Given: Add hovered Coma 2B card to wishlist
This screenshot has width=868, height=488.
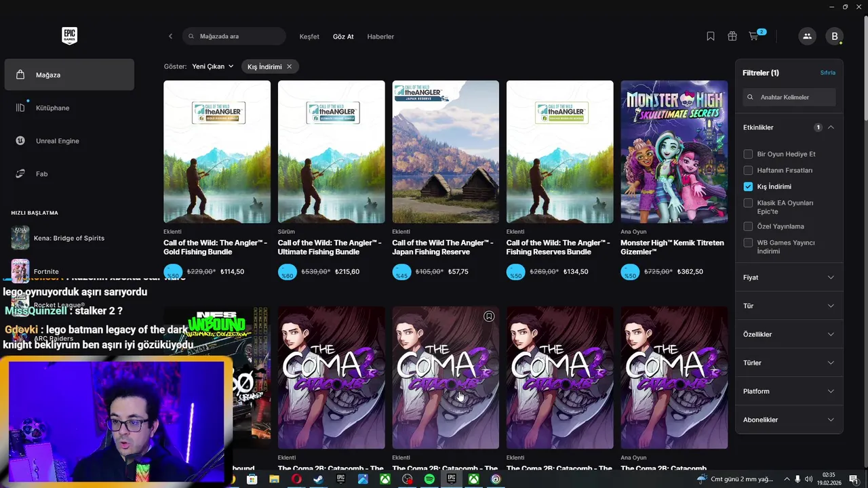Looking at the screenshot, I should pyautogui.click(x=489, y=317).
